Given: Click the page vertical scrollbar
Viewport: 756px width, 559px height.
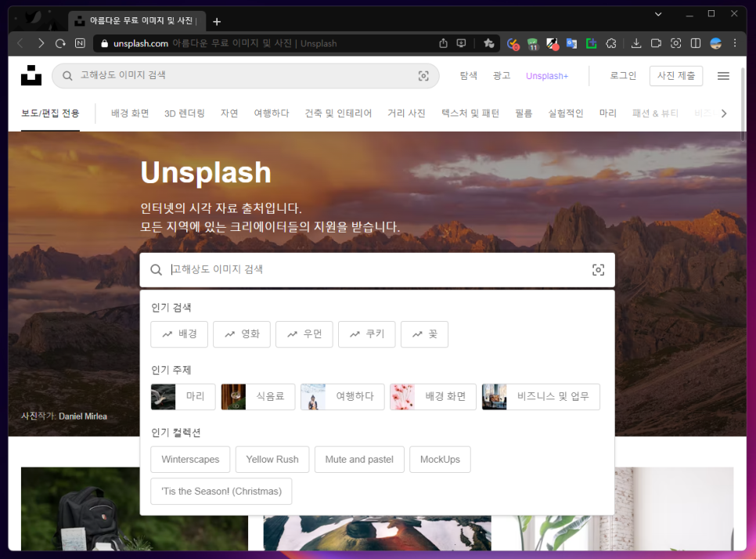Looking at the screenshot, I should pos(743,103).
